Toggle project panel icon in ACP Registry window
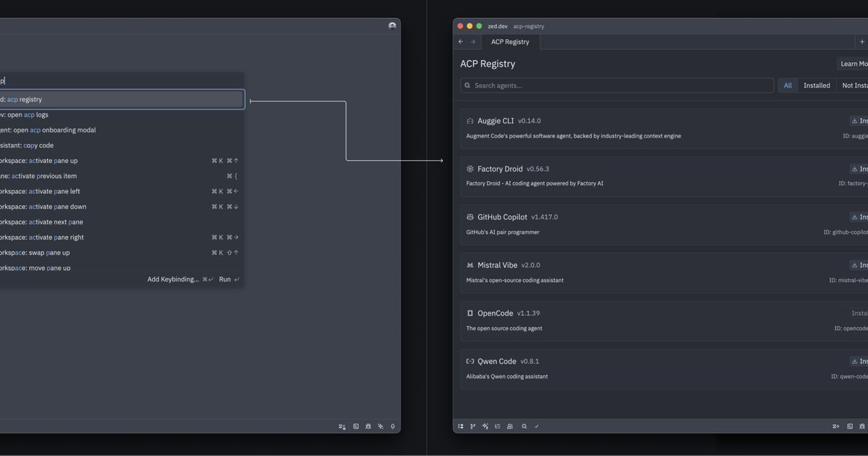 click(461, 426)
